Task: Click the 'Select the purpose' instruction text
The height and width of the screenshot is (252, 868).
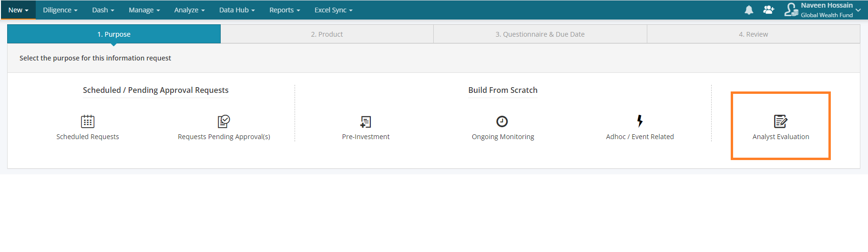Action: coord(95,58)
